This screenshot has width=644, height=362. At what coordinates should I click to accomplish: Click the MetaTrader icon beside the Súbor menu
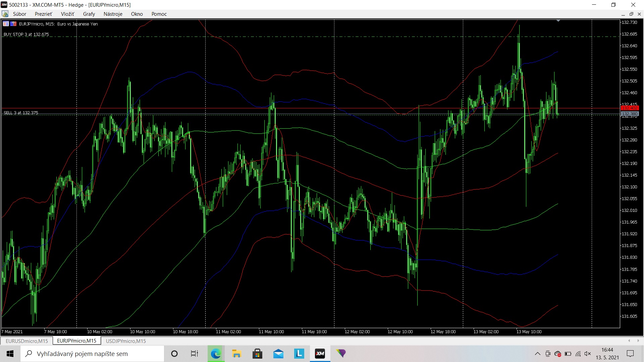tap(5, 14)
